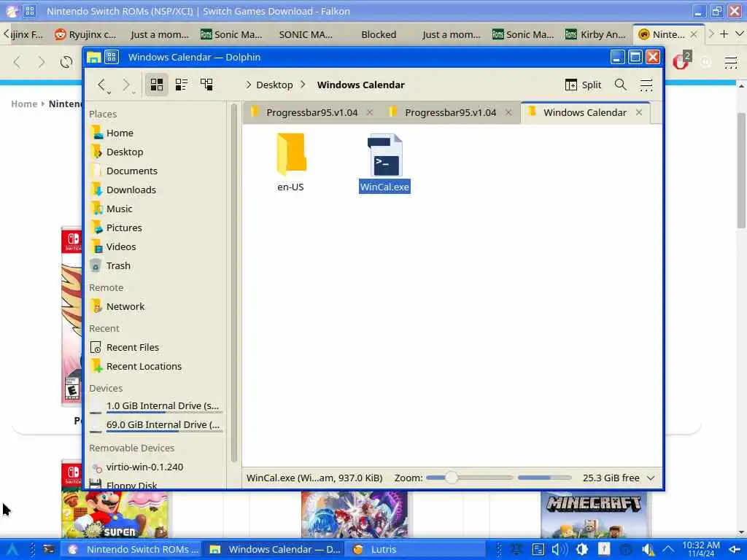Viewport: 747px width, 560px height.
Task: Click the Split view button
Action: click(x=583, y=85)
